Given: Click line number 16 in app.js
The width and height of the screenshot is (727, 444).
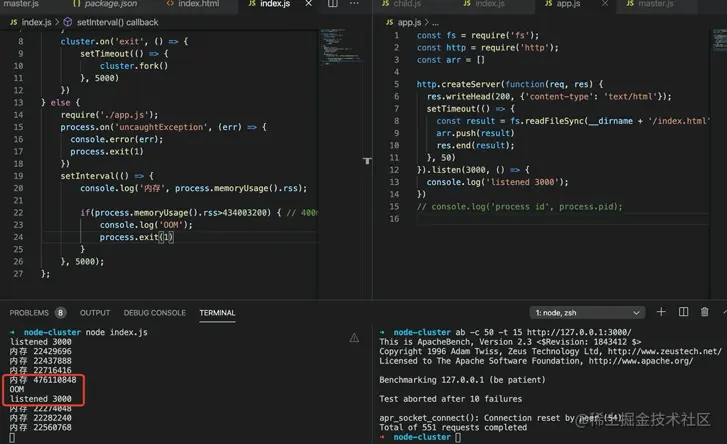Looking at the screenshot, I should tap(394, 219).
